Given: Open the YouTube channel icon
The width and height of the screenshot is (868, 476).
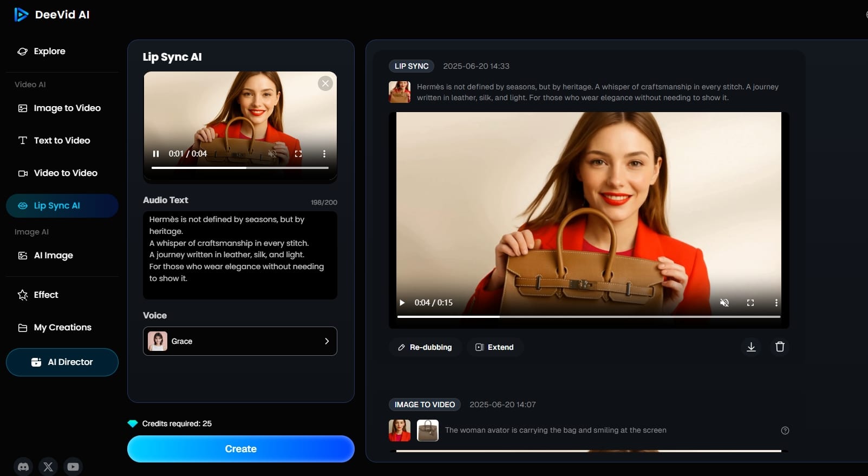Looking at the screenshot, I should [73, 466].
